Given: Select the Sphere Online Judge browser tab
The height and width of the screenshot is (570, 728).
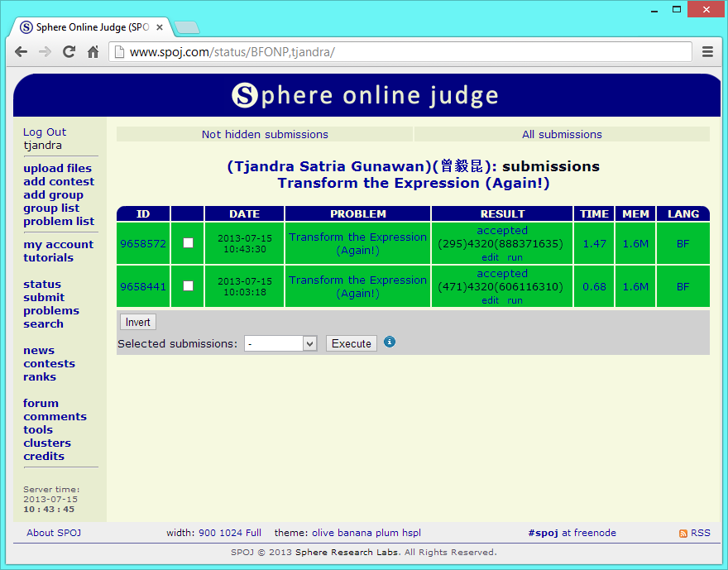Looking at the screenshot, I should 93,27.
